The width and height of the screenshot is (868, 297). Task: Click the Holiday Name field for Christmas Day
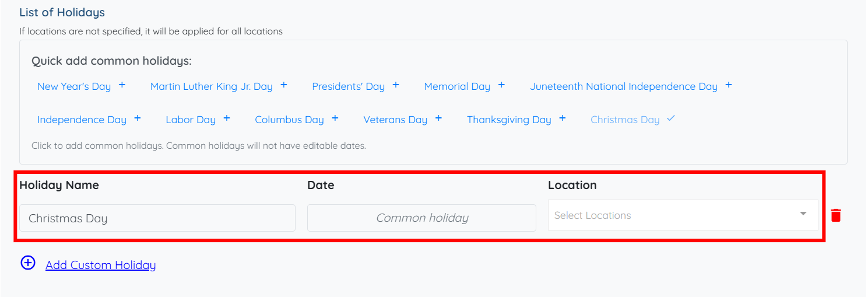coord(157,218)
